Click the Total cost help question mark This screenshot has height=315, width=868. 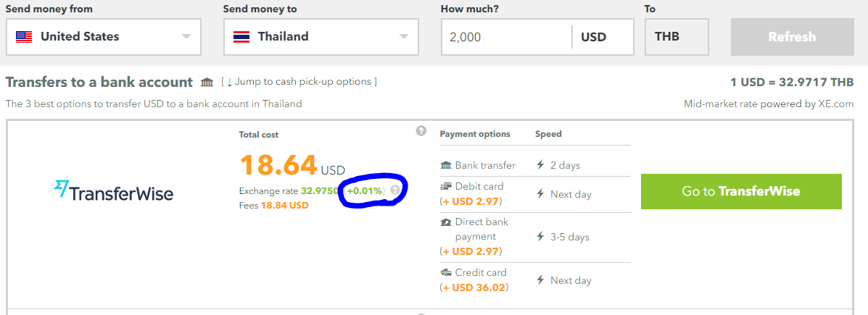coord(421,131)
